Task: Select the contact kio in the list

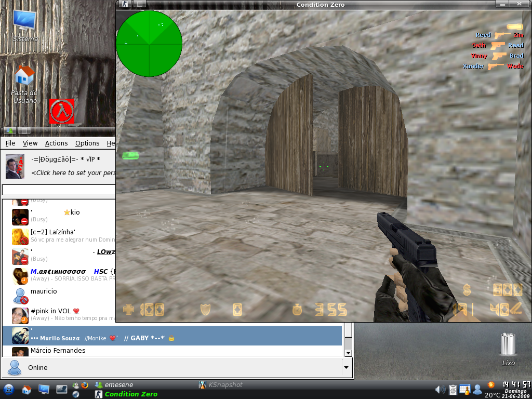Action: [59, 217]
